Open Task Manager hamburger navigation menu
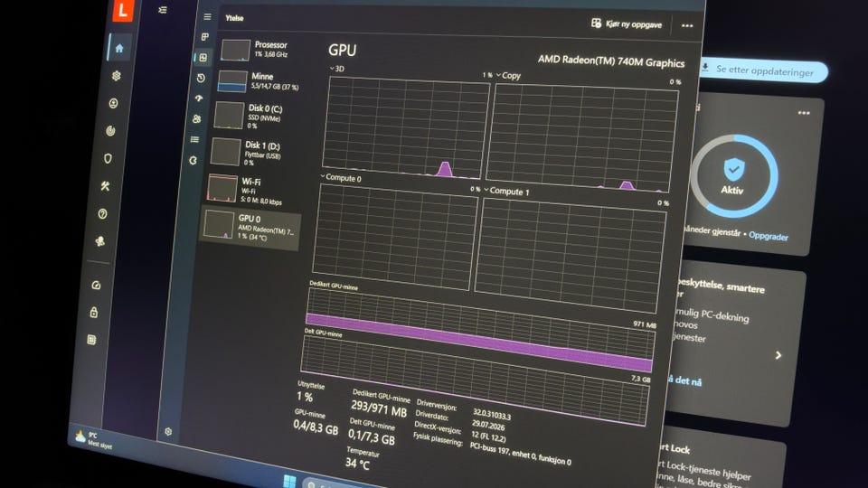Image resolution: width=868 pixels, height=488 pixels. coord(207,16)
